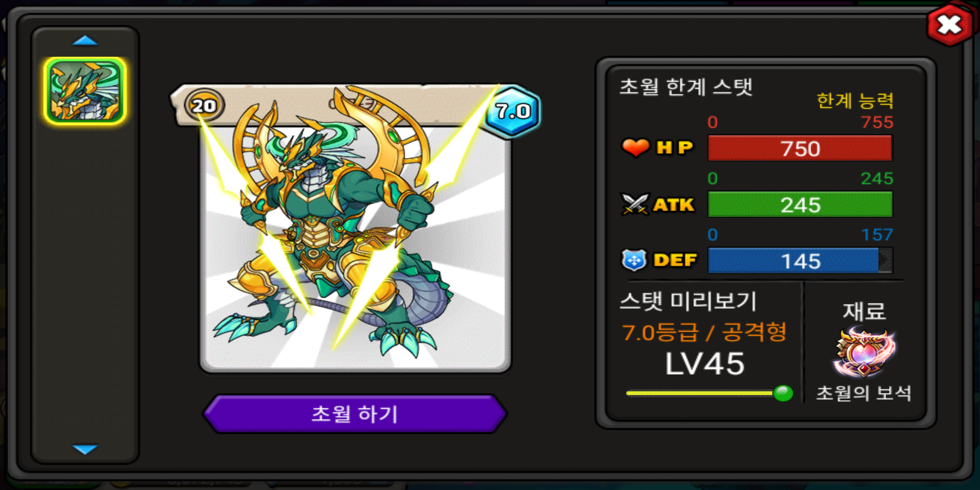
Task: Click the green ATK stat bar
Action: point(800,204)
